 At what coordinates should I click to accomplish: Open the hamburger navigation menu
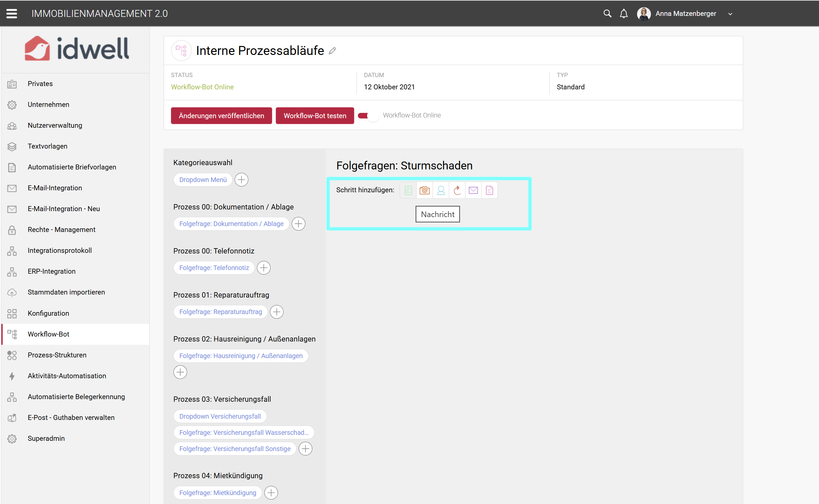tap(12, 14)
